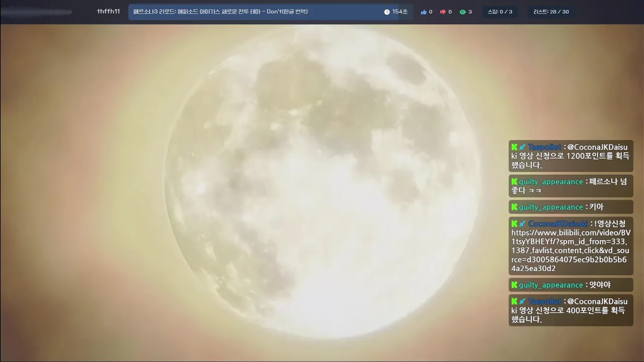The height and width of the screenshot is (362, 644).
Task: Click the dislike count 0 next to thumbs-down
Action: (450, 12)
